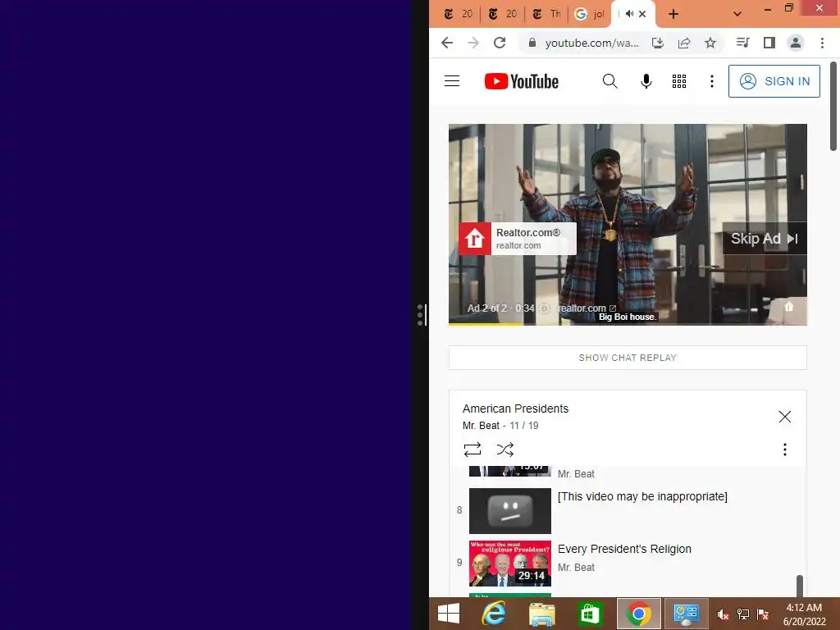This screenshot has height=630, width=840.
Task: Open playlist options three-dot menu
Action: (x=784, y=449)
